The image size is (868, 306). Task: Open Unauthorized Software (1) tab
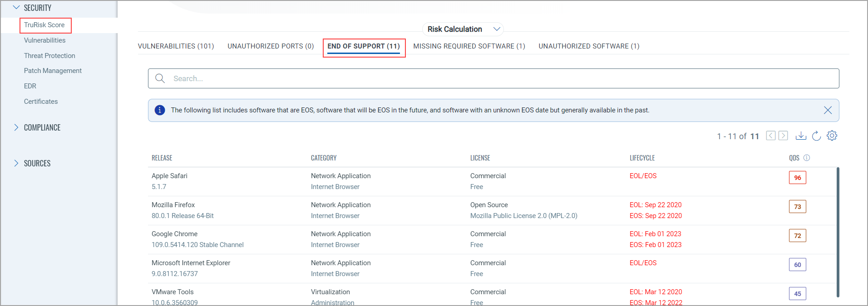(589, 46)
